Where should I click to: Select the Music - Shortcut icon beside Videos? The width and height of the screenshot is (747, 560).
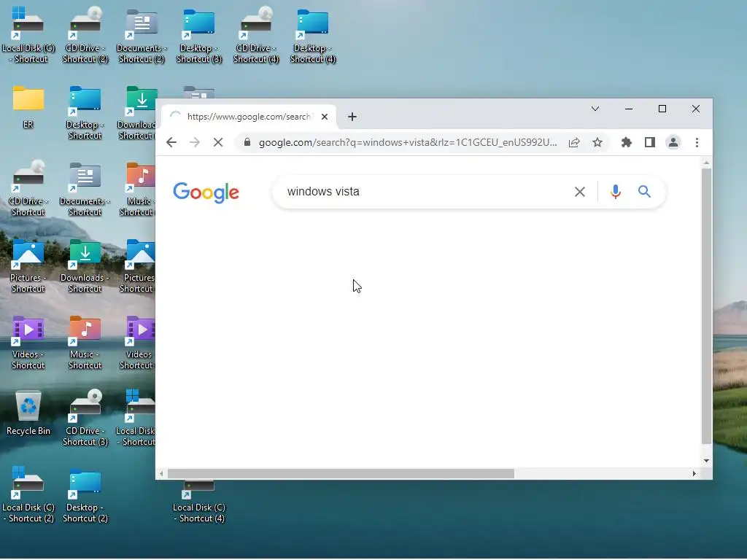[85, 343]
